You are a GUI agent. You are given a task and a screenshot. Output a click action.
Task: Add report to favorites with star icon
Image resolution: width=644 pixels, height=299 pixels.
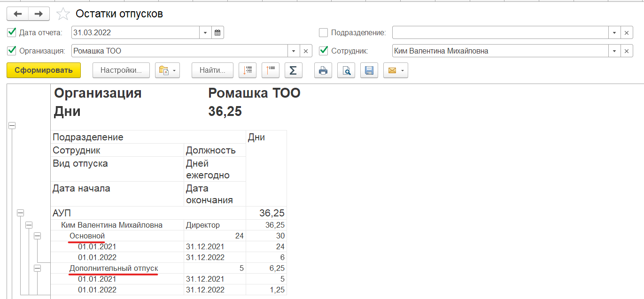pos(62,14)
